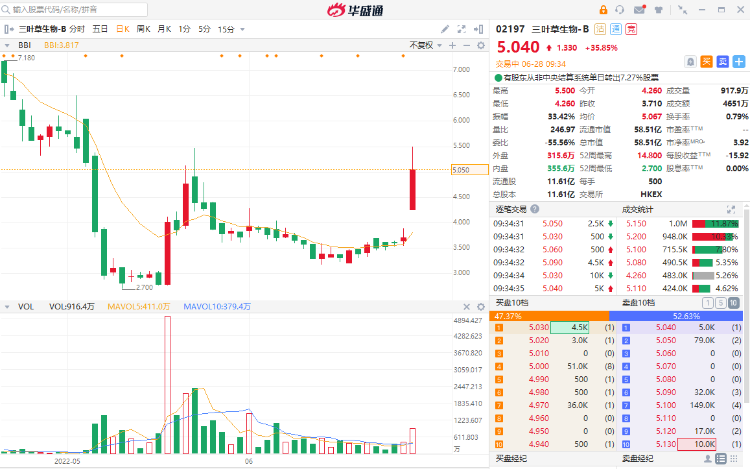Screen dimensions: 750x469
Task: Expand the BBI indicator selector arrow
Action: tap(7, 45)
